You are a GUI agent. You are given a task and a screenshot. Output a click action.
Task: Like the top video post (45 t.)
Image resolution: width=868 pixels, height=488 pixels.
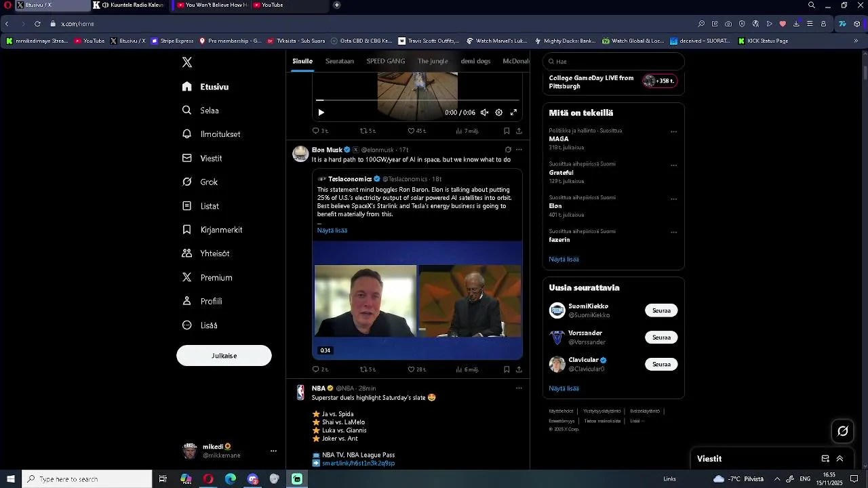tap(416, 131)
